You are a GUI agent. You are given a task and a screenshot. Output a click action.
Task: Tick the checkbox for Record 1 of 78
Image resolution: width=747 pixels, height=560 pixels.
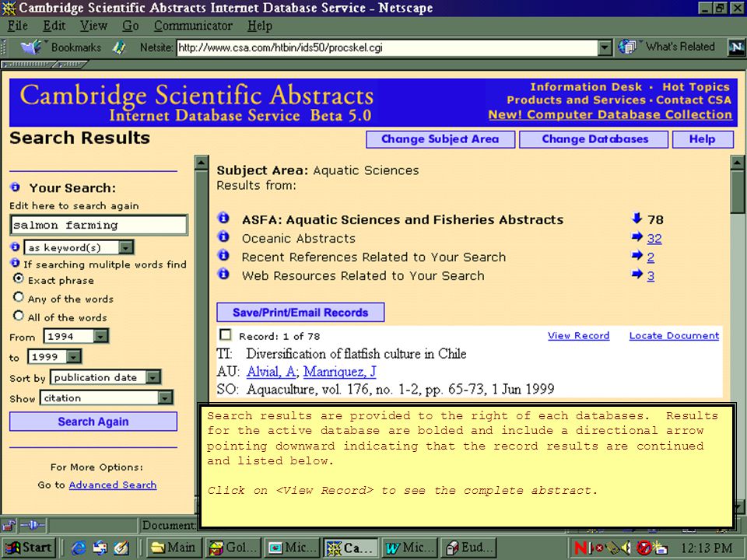click(x=226, y=334)
